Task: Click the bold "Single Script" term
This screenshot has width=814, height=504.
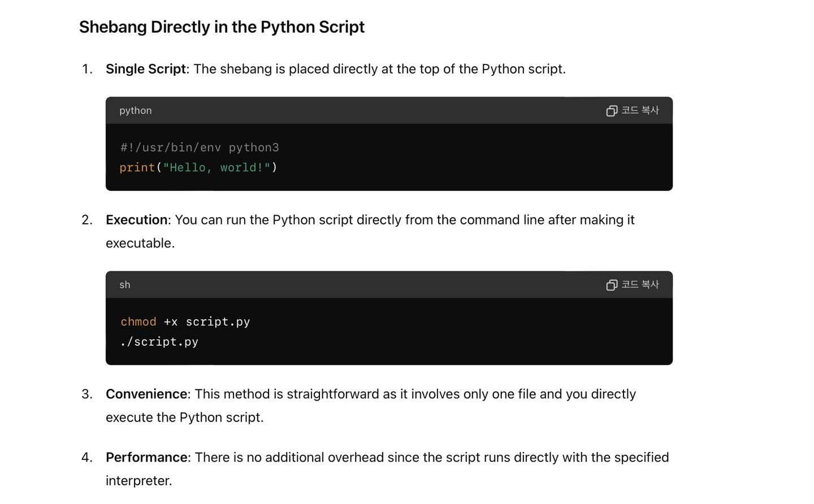Action: click(146, 69)
